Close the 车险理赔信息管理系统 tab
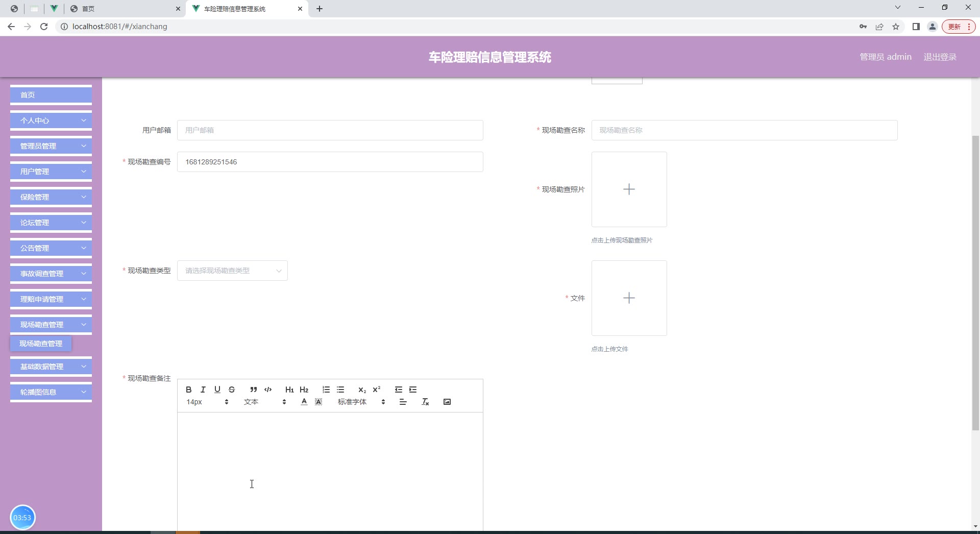Image resolution: width=980 pixels, height=534 pixels. (x=300, y=9)
